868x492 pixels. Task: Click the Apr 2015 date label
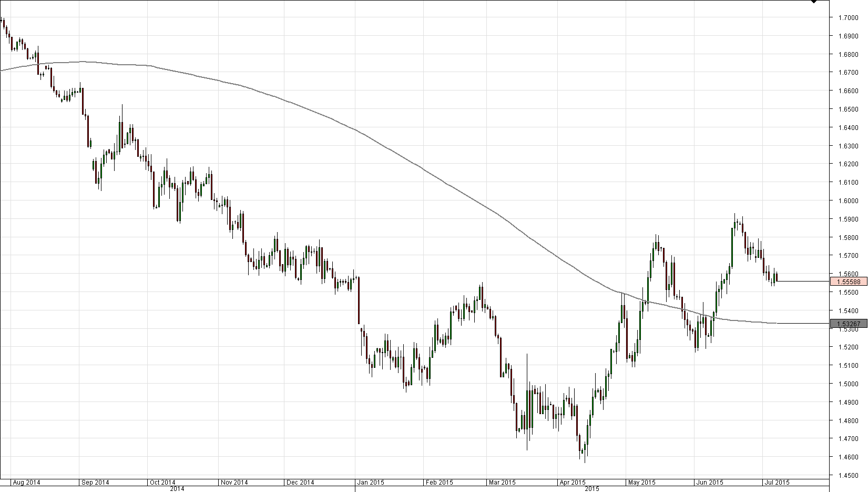pos(572,482)
